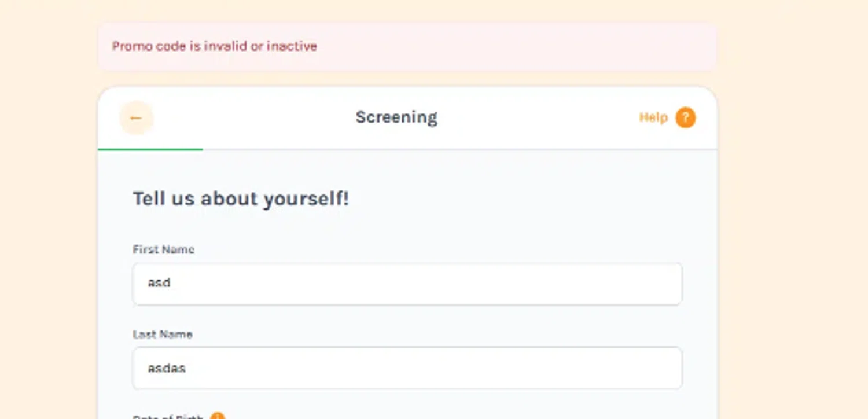Open help via the question mark icon

tap(685, 117)
